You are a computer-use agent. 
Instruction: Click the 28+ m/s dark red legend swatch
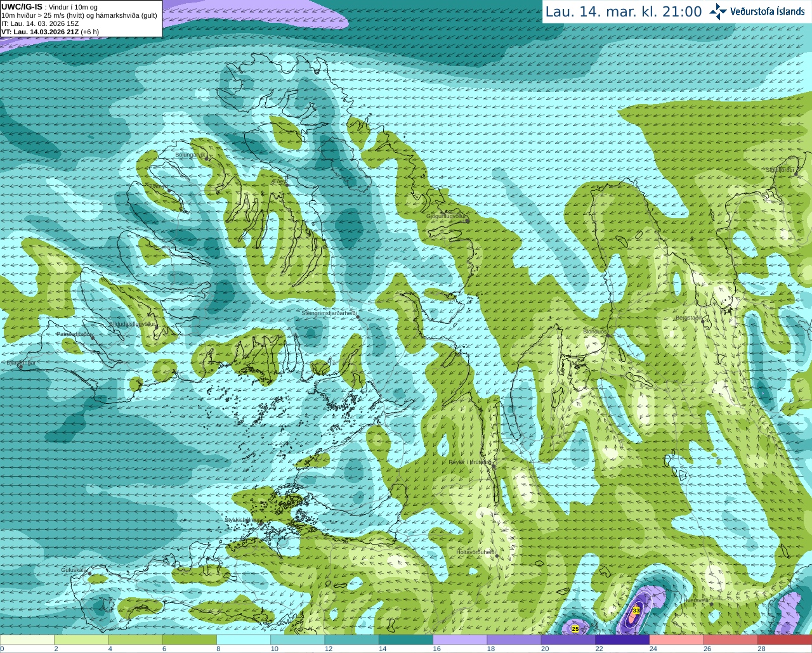785,640
